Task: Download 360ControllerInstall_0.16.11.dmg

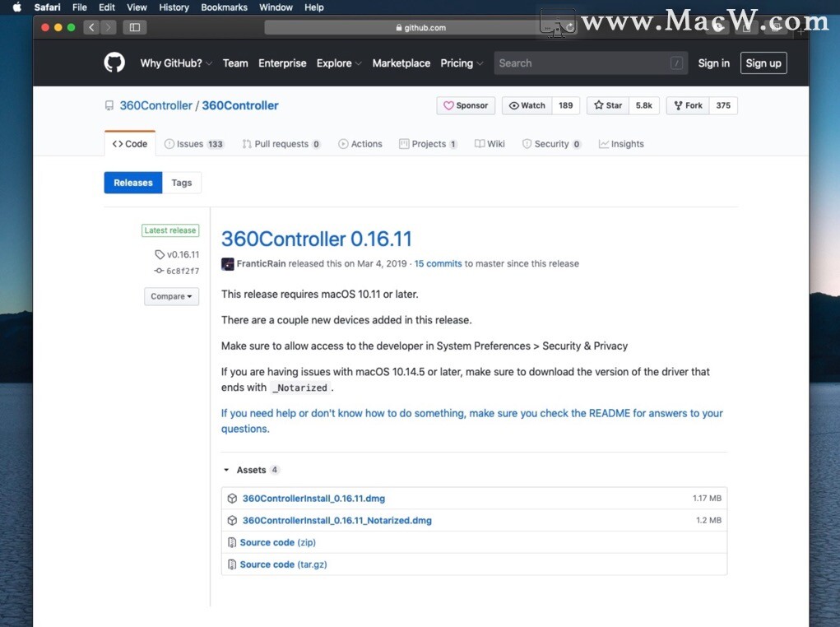Action: coord(313,499)
